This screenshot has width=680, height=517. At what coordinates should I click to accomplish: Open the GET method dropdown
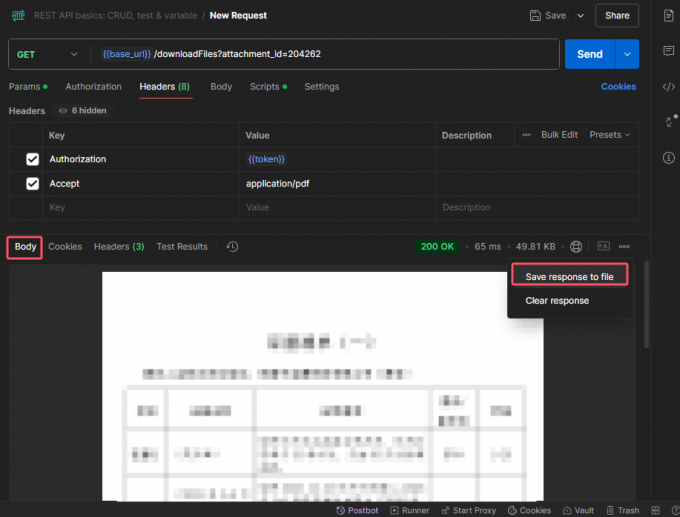pyautogui.click(x=47, y=55)
